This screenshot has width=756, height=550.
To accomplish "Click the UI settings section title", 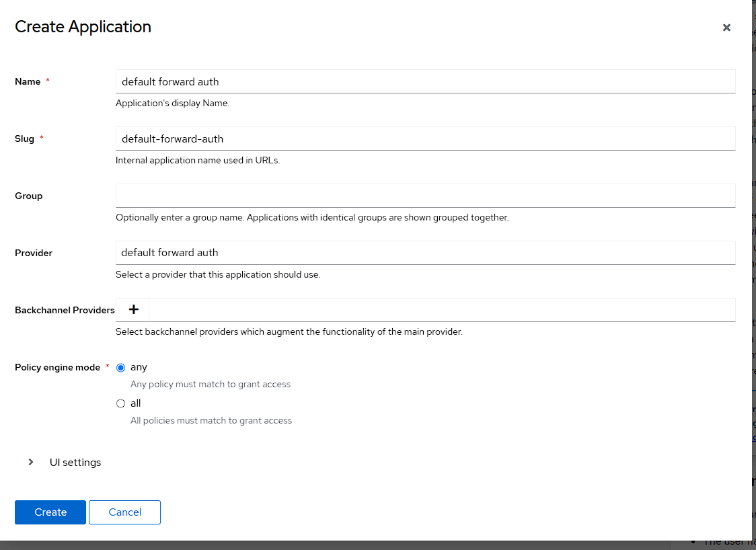I will [x=75, y=463].
